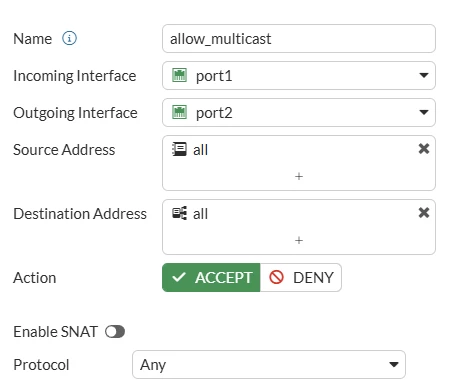Click the Outgoing Interface label
The image size is (476, 388).
[75, 113]
